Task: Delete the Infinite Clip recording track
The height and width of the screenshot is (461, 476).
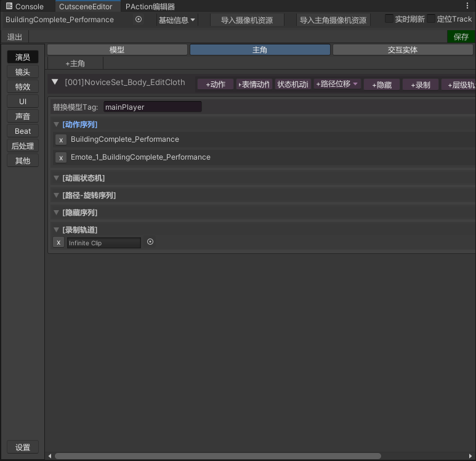Action: point(58,243)
